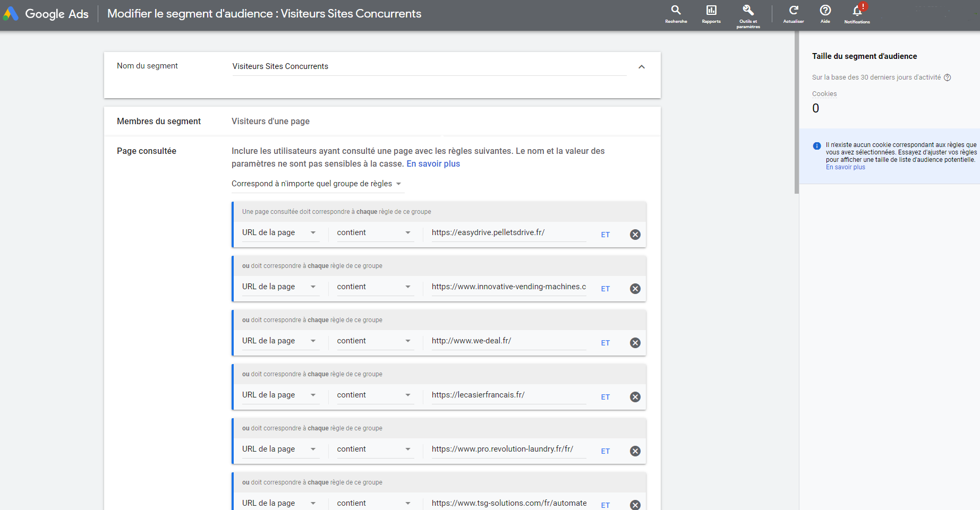
Task: Click 'Visiteurs d'une page' members value
Action: [270, 122]
